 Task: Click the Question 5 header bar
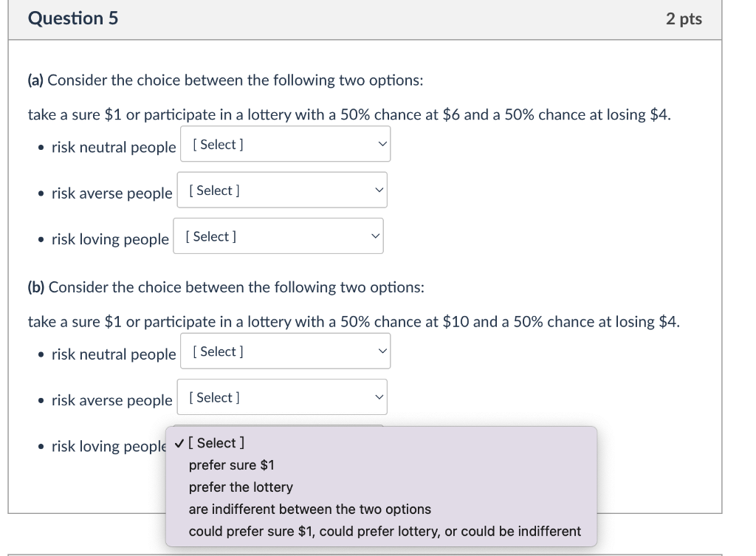tap(72, 18)
